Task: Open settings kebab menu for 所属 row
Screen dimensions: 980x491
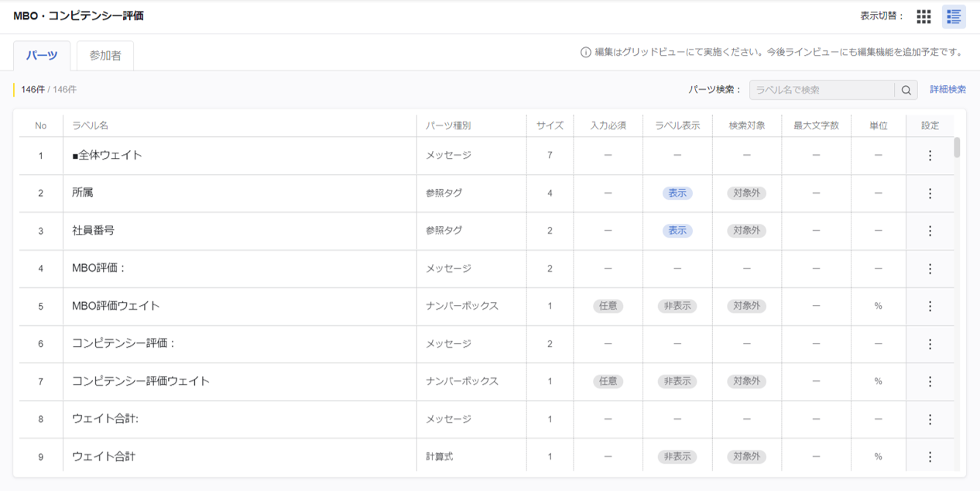Action: [x=929, y=192]
